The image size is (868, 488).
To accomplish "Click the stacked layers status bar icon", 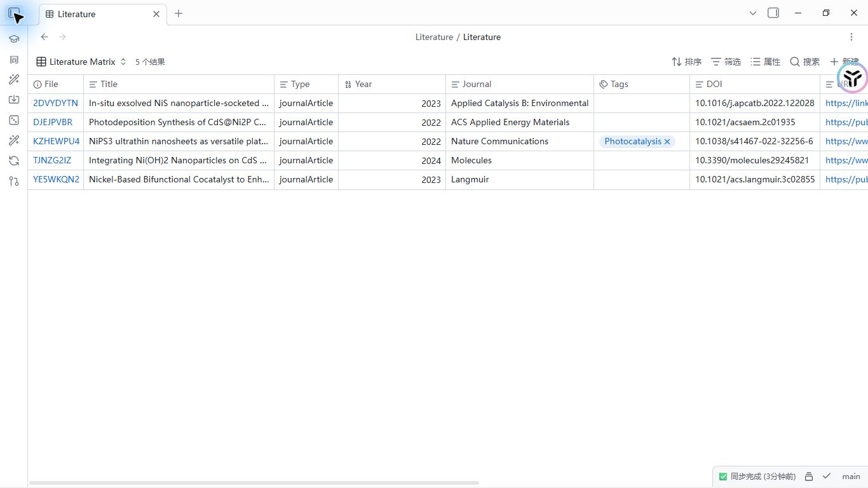I will tap(809, 476).
